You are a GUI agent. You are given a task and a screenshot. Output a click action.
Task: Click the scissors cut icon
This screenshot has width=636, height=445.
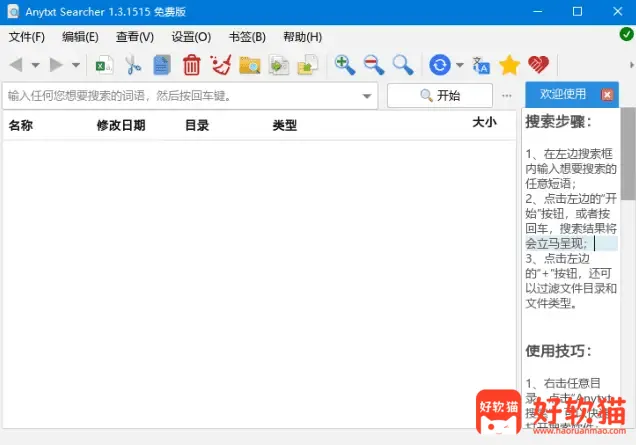133,65
